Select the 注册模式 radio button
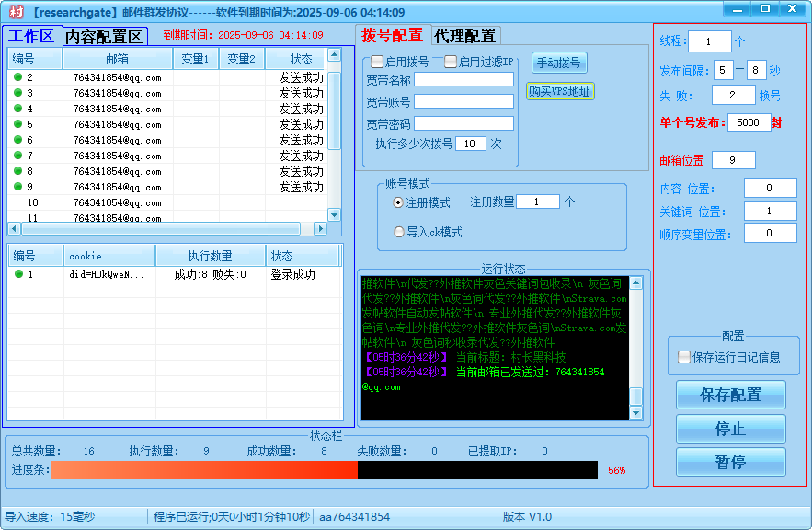The height and width of the screenshot is (530, 812). 399,202
